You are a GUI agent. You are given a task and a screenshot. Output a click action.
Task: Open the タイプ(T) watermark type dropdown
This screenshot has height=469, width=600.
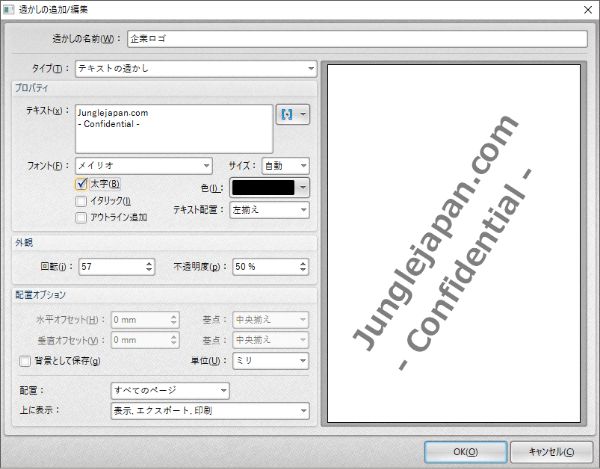pyautogui.click(x=196, y=69)
